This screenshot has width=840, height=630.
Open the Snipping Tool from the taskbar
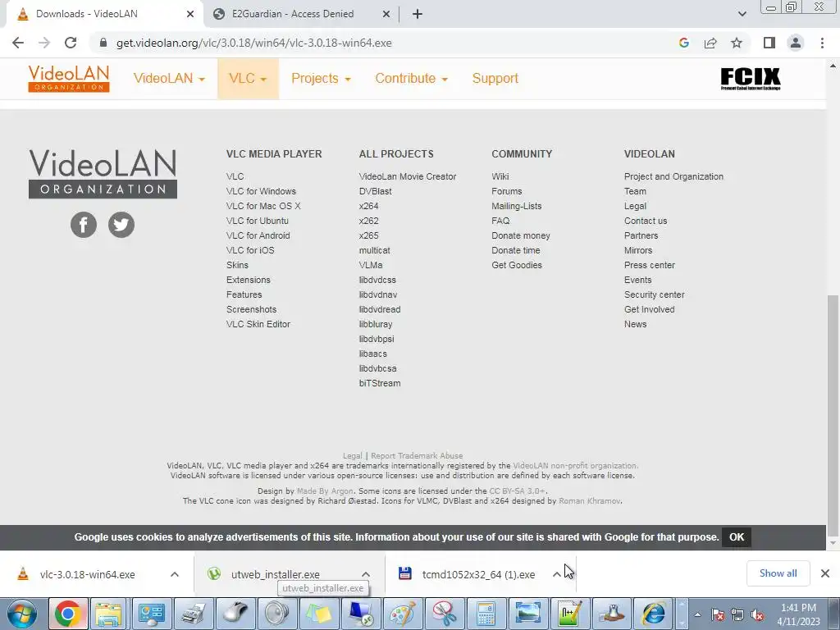[x=444, y=614]
